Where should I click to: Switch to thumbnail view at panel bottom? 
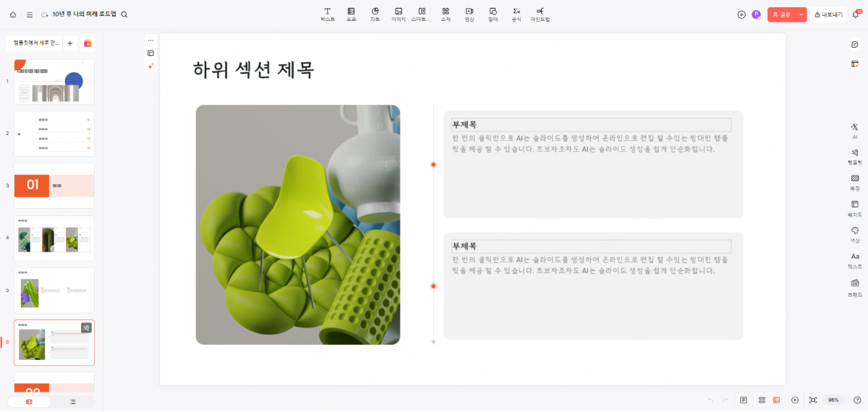tap(29, 401)
